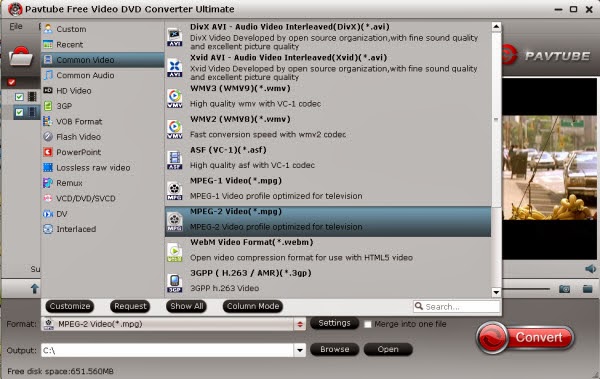
Task: Expand the Output path dropdown arrow
Action: [300, 350]
